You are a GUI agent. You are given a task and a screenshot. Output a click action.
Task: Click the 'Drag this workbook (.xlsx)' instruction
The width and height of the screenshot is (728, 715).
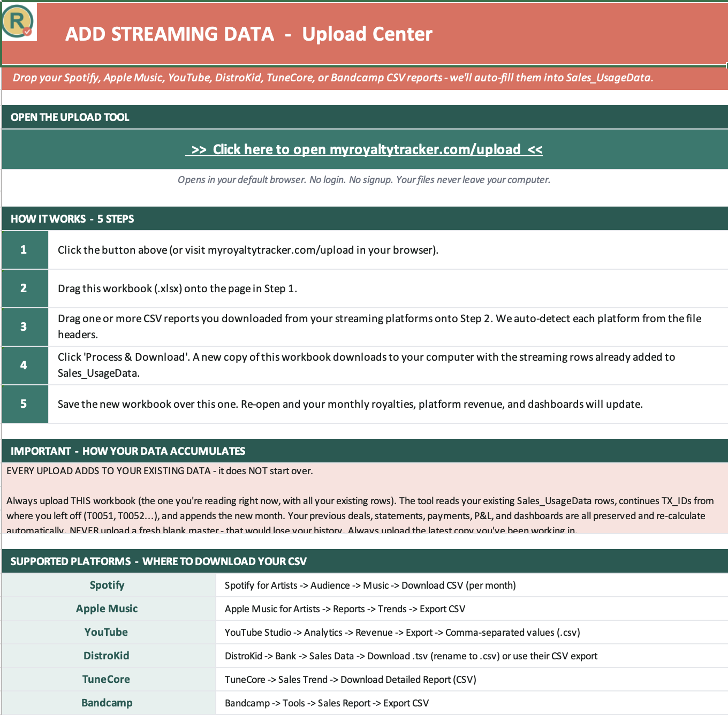click(x=178, y=288)
